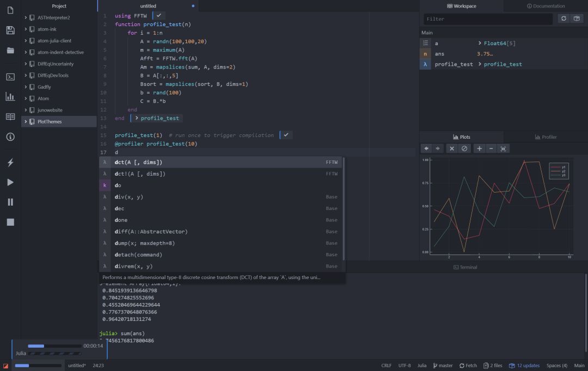
Task: Click the master git branch indicator
Action: pyautogui.click(x=443, y=366)
